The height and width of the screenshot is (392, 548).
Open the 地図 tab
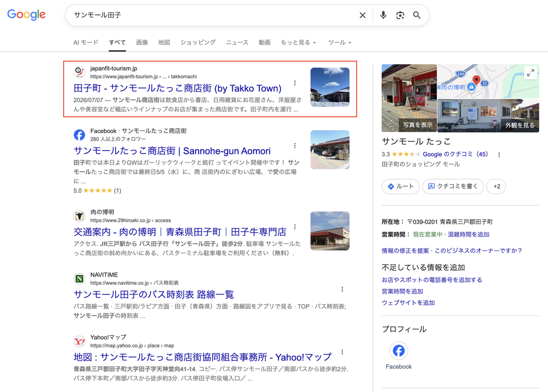click(164, 42)
